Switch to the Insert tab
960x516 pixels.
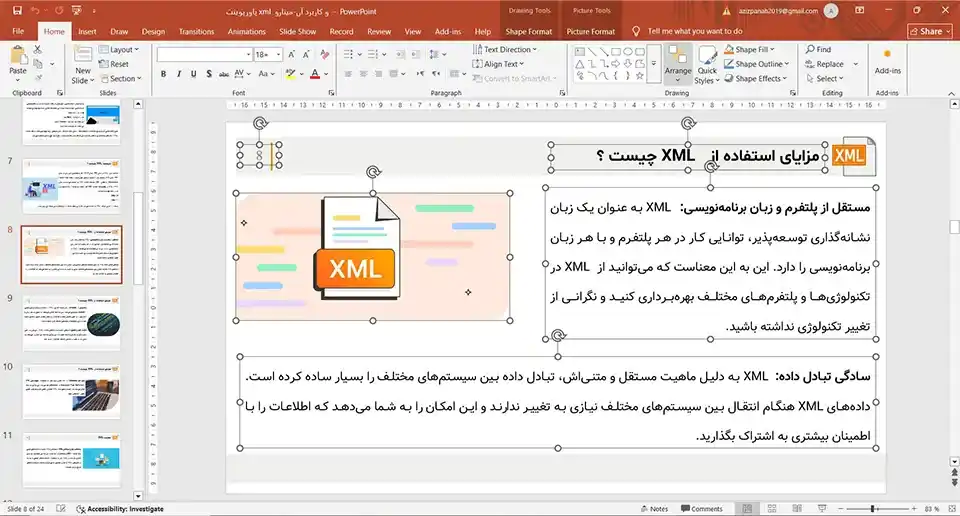[87, 31]
